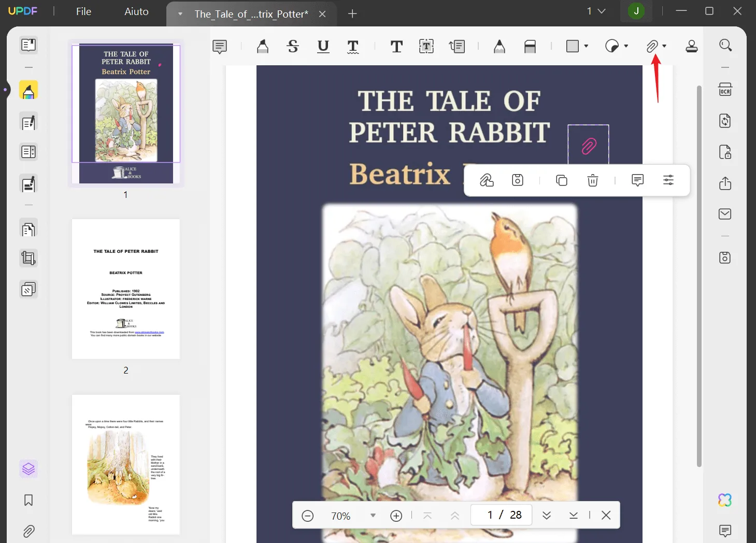
Task: Zoom out with minus button
Action: point(308,516)
